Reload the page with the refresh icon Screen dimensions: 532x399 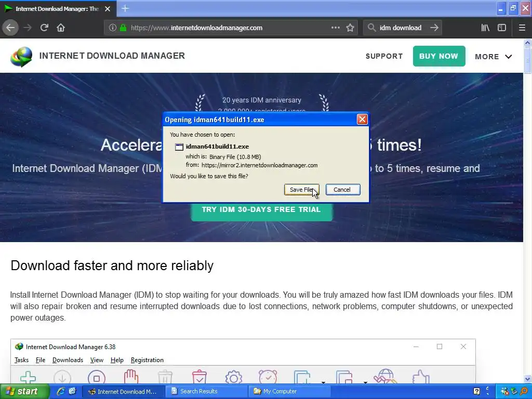click(44, 28)
